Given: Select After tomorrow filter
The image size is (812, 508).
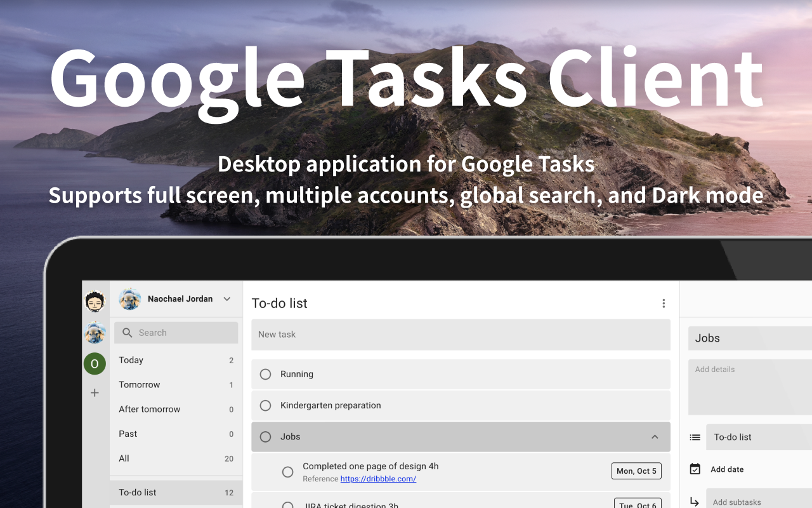Looking at the screenshot, I should click(176, 410).
